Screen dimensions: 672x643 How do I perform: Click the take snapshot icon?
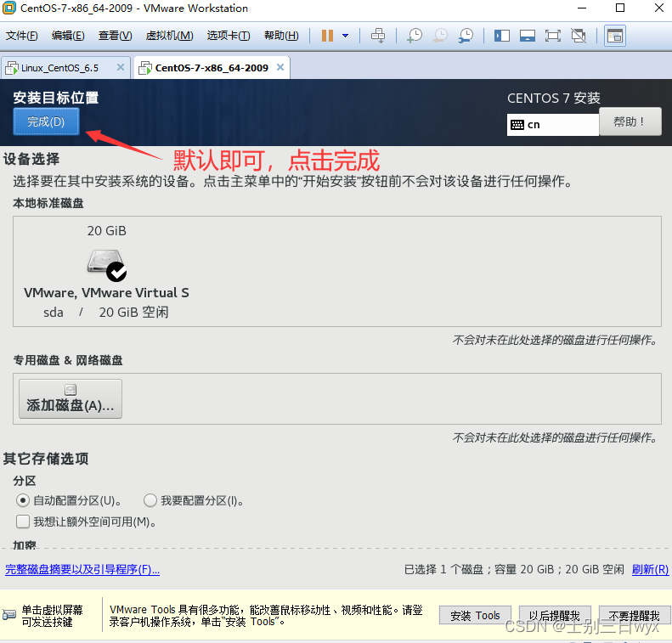click(415, 36)
